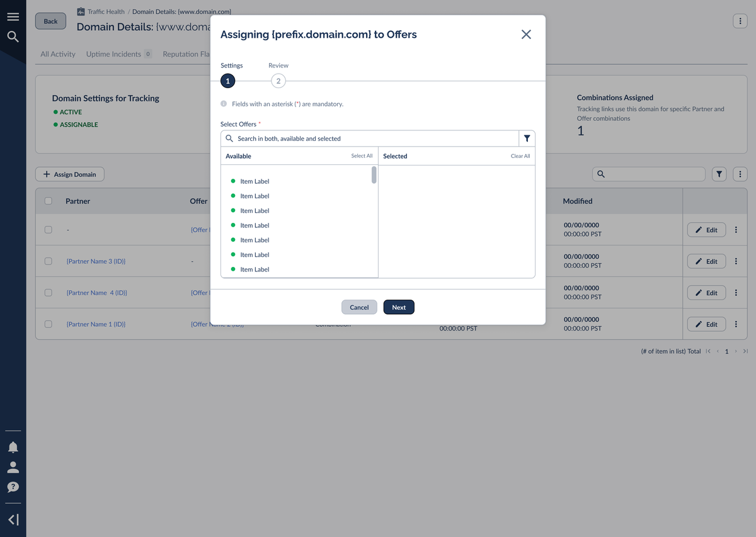Image resolution: width=756 pixels, height=537 pixels.
Task: Click Traffic Health breadcrumb icon
Action: tap(81, 11)
